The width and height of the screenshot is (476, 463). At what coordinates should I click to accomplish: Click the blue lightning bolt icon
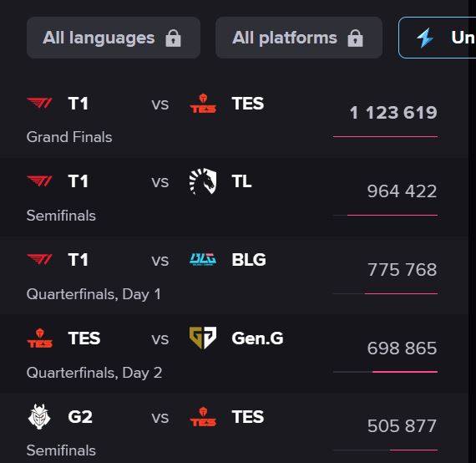[425, 38]
